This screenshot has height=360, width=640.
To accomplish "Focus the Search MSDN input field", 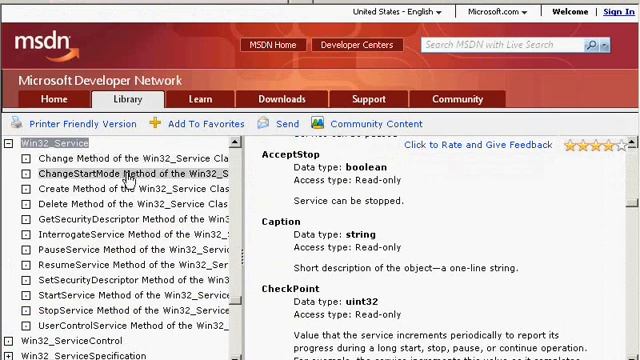I will [x=502, y=45].
